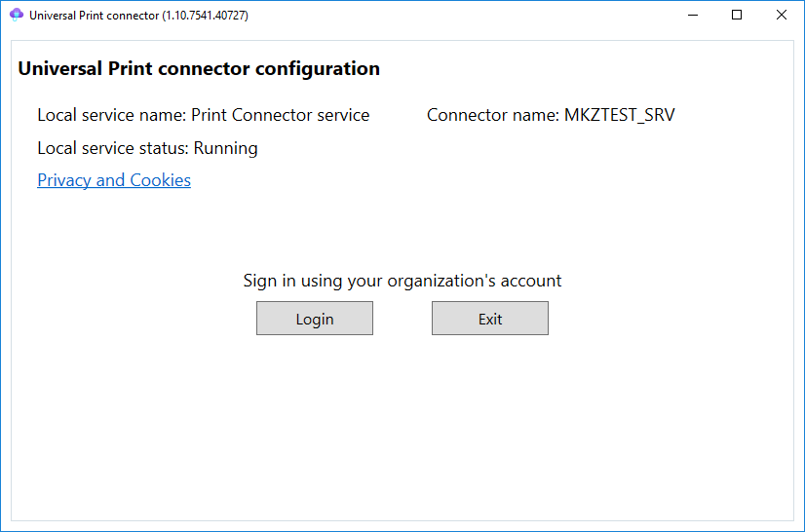The height and width of the screenshot is (532, 805).
Task: Open the Privacy and Cookies link
Action: click(114, 180)
